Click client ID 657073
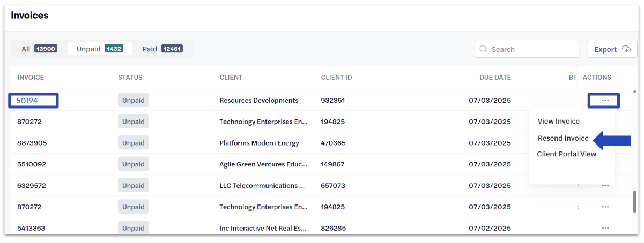 pos(333,186)
